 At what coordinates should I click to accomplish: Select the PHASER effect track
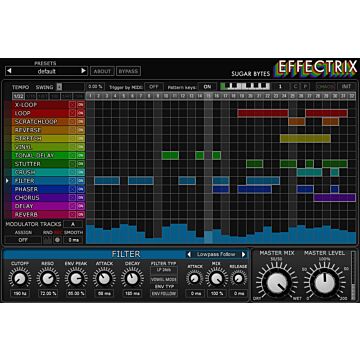tap(40, 189)
